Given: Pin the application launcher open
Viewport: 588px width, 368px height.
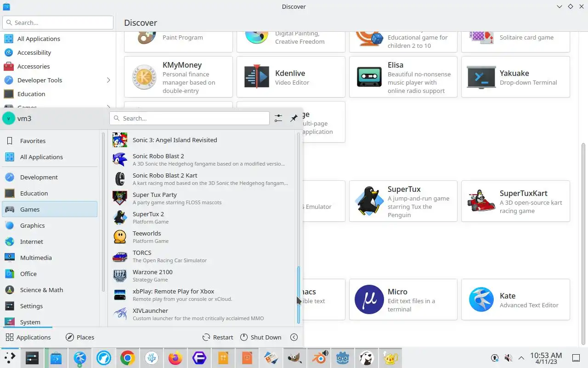Looking at the screenshot, I should pyautogui.click(x=294, y=118).
